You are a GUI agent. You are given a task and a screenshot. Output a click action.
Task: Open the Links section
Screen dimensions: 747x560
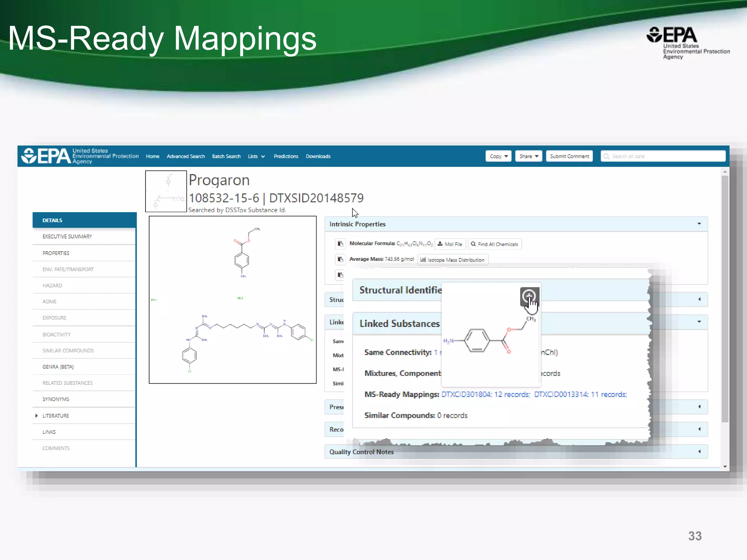click(84, 432)
